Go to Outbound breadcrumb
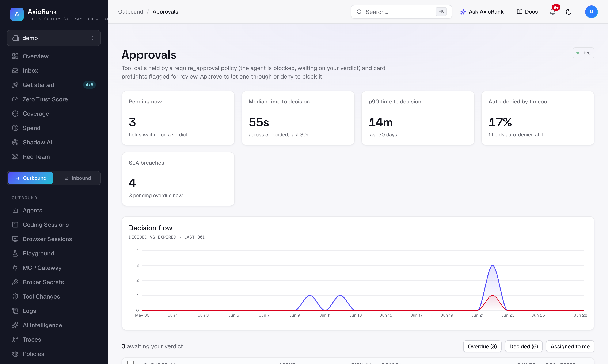Screen dimensions: 608x364 [130, 12]
